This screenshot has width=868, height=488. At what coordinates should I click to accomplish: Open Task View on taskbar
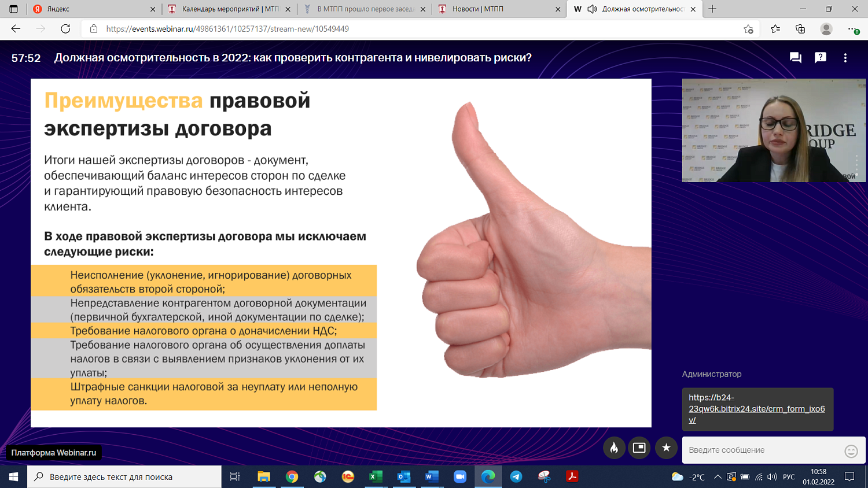[234, 477]
